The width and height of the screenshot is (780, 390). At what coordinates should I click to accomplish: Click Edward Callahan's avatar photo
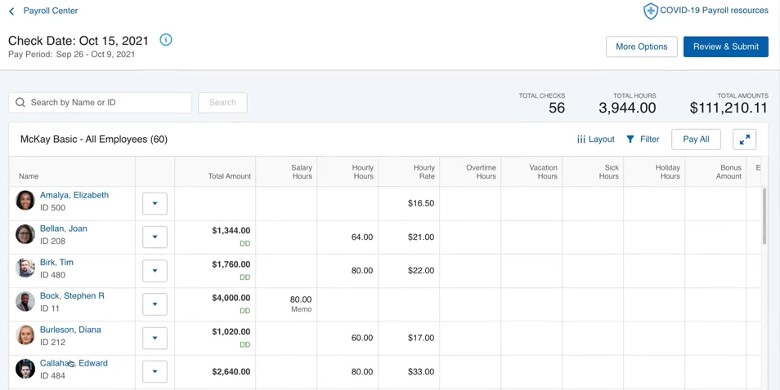point(25,369)
